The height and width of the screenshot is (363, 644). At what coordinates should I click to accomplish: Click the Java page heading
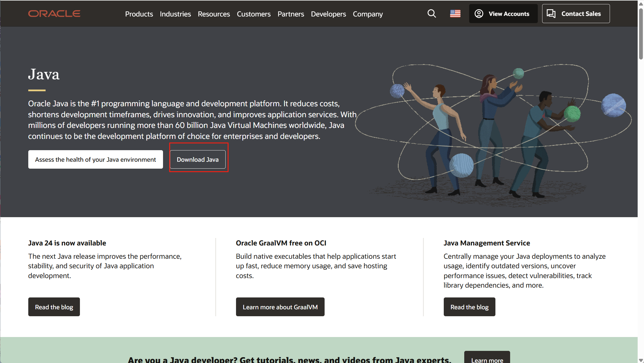click(44, 74)
